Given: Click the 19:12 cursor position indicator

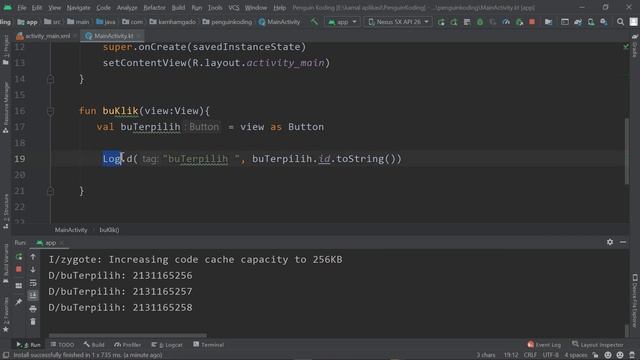Looking at the screenshot, I should pyautogui.click(x=511, y=355).
